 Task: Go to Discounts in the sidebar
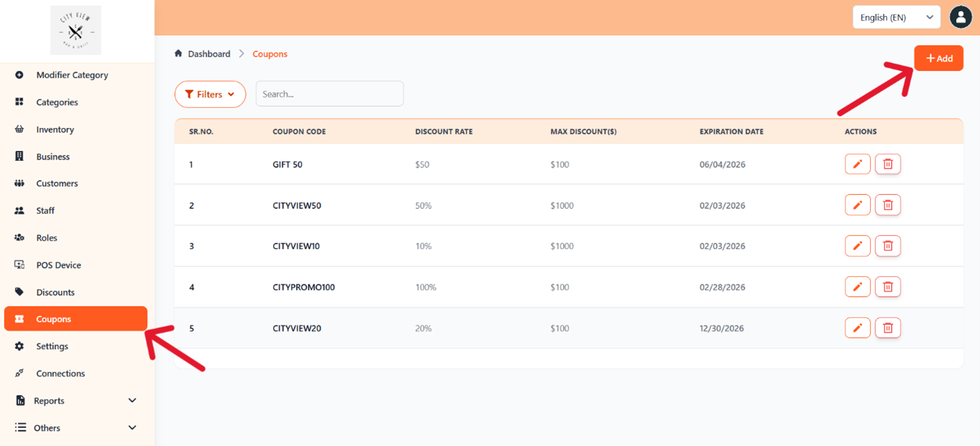tap(55, 292)
